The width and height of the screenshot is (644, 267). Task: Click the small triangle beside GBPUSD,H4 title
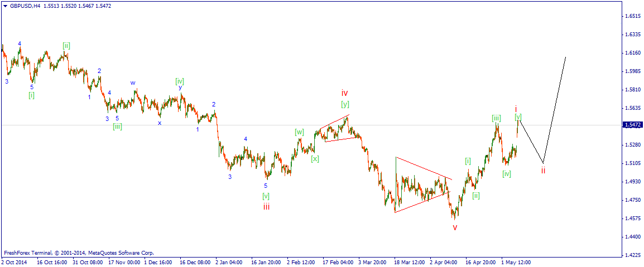(x=4, y=6)
